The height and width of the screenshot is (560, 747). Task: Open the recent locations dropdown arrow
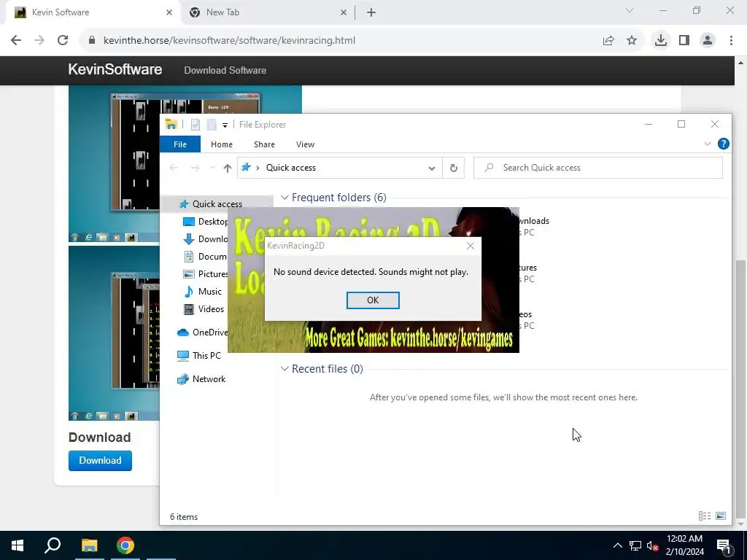click(x=212, y=168)
